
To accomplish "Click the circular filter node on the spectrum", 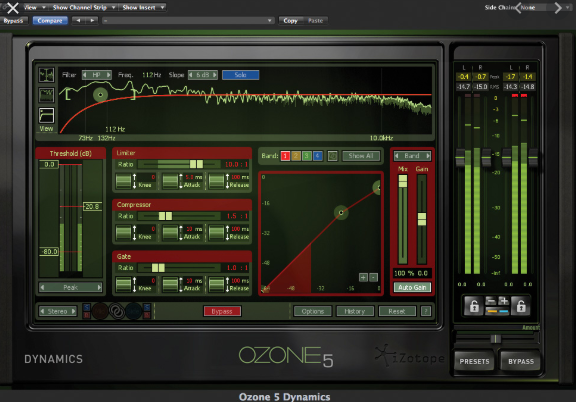I will (100, 95).
